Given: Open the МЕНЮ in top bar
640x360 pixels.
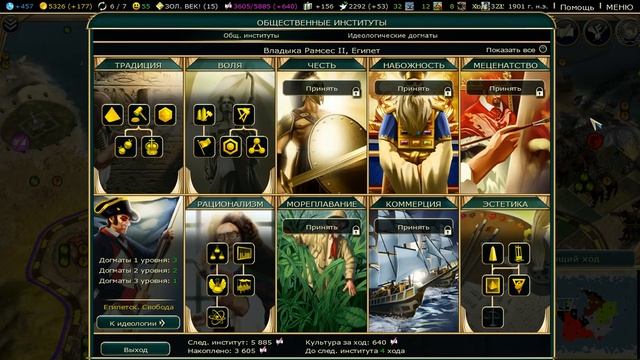Looking at the screenshot, I should click(x=620, y=7).
